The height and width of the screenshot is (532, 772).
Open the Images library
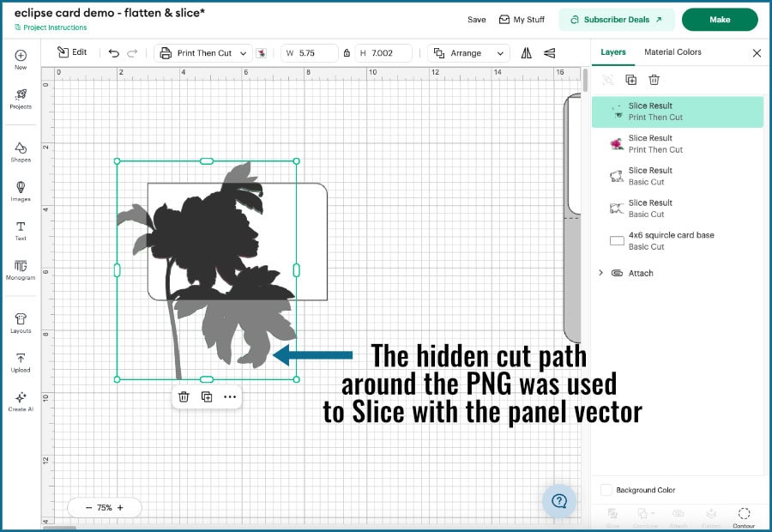pyautogui.click(x=21, y=191)
